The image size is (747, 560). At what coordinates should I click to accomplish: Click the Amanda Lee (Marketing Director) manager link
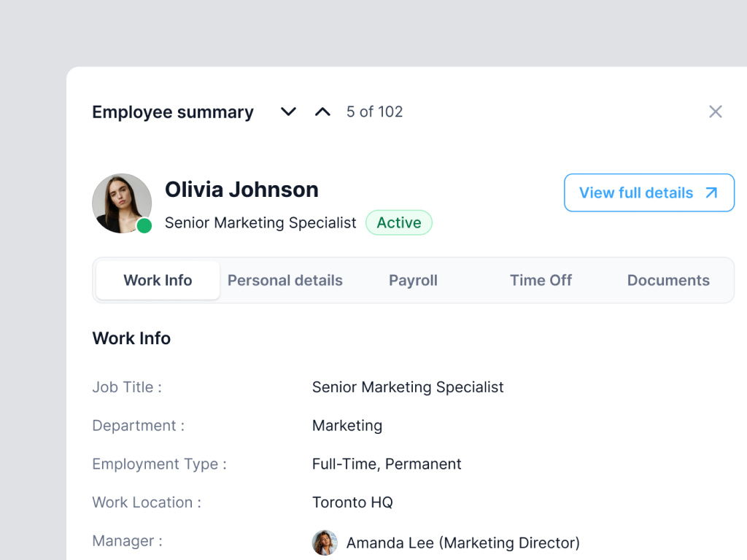[x=462, y=542]
